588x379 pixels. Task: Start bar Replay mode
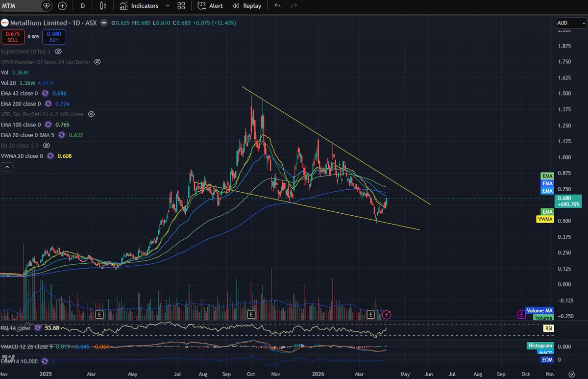coord(247,6)
